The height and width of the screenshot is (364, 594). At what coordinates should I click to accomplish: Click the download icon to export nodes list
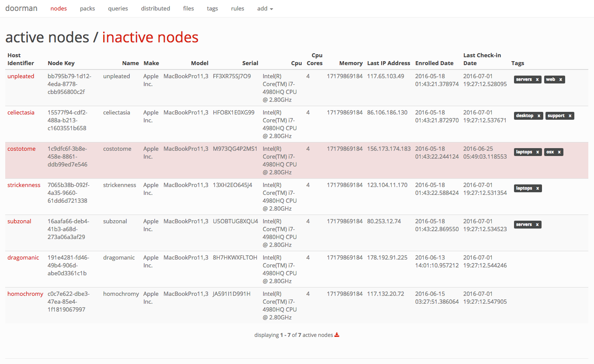[x=337, y=334]
